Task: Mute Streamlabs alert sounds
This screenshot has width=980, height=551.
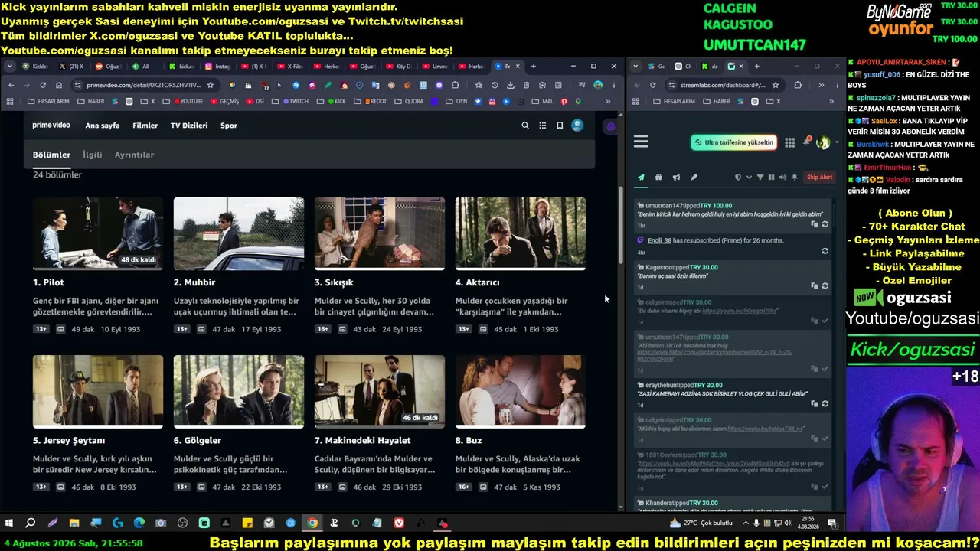Action: click(x=782, y=178)
